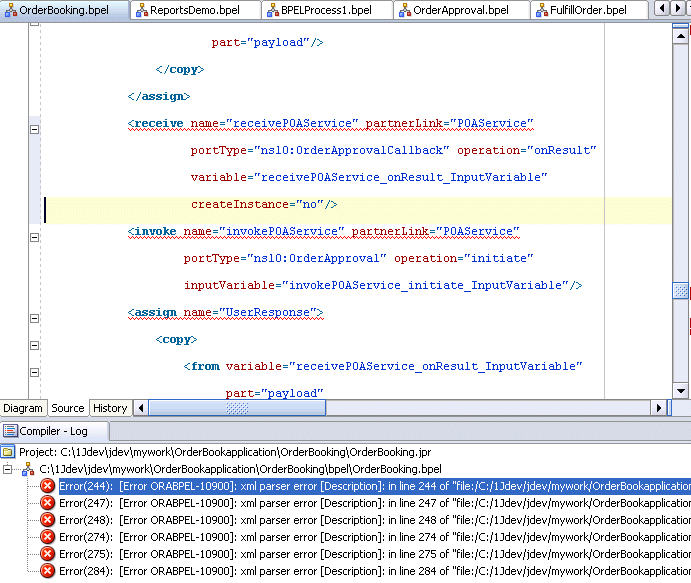Click the horizontal scrollbar thumb
Viewport: 691px width, 583px height.
click(237, 408)
